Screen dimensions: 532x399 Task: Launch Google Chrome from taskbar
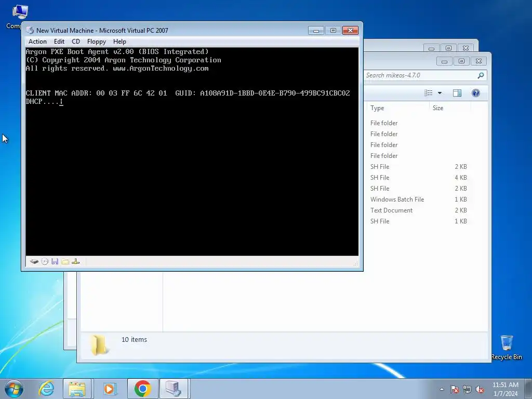(142, 389)
